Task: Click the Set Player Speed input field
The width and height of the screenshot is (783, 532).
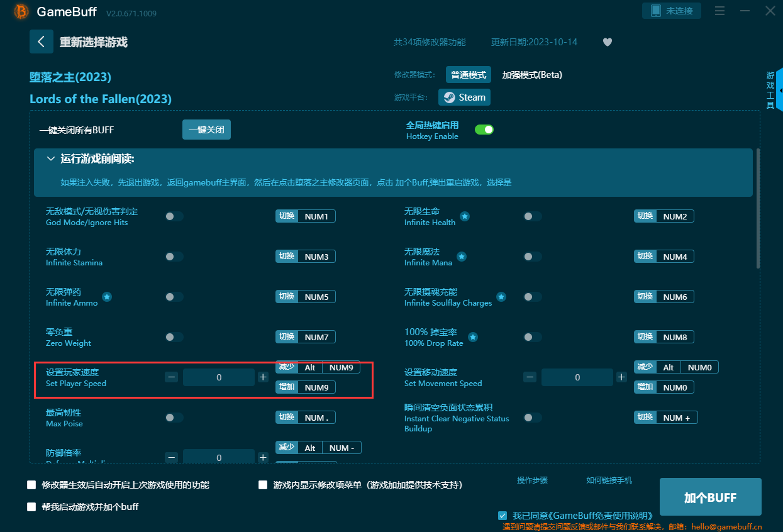Action: point(219,377)
